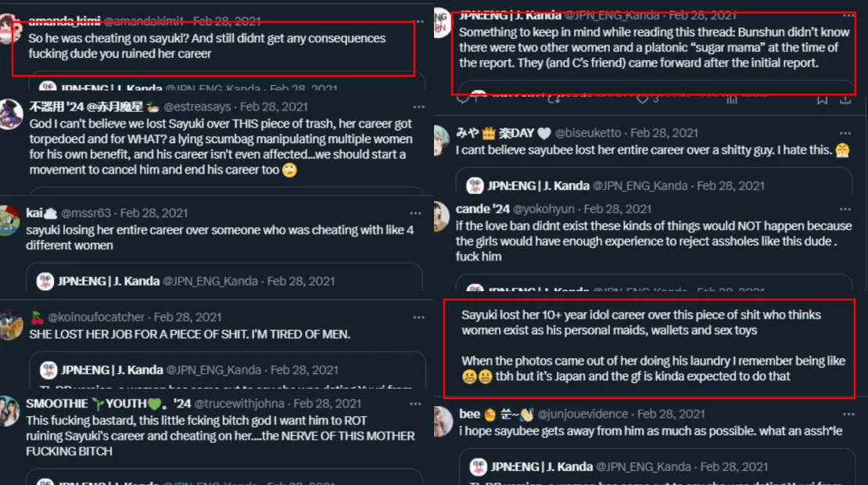Open the three-dot menu on @junjouevidence's tweet
The height and width of the screenshot is (485, 868).
(845, 414)
